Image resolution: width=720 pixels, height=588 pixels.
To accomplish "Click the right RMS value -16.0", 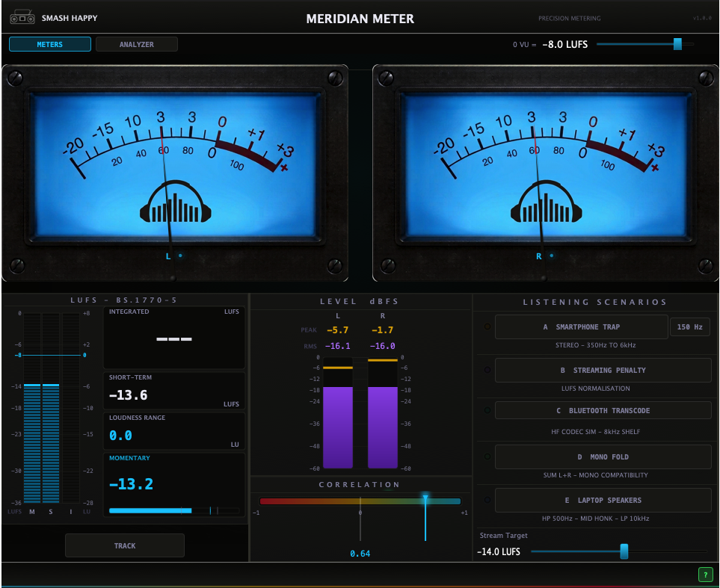I will click(383, 346).
